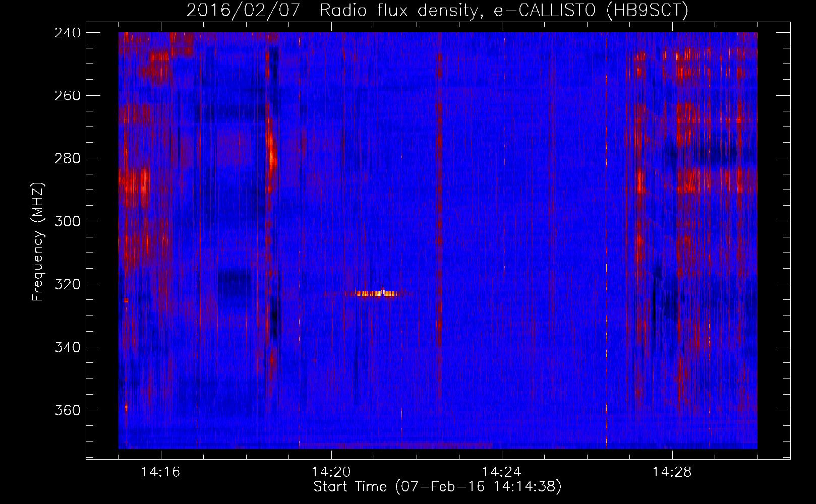Select the 240 frequency tick label
The image size is (816, 504).
coord(67,32)
